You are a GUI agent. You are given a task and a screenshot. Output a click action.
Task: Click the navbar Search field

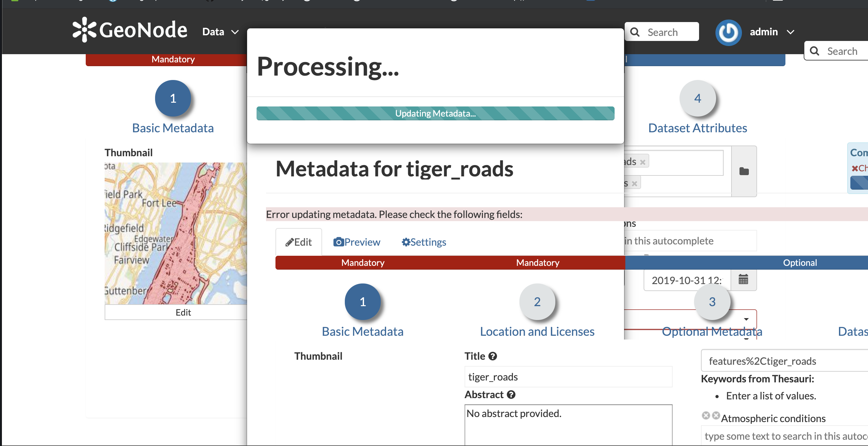[x=662, y=32]
